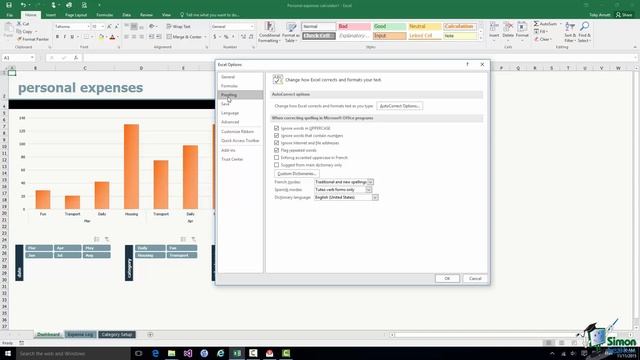Open Find & Select magnifier
Image resolution: width=640 pixels, height=360 pixels.
(584, 32)
